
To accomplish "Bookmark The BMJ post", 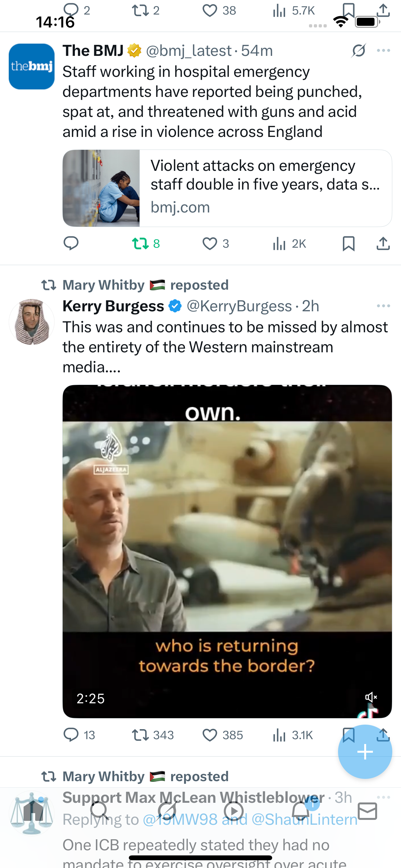I will click(348, 243).
